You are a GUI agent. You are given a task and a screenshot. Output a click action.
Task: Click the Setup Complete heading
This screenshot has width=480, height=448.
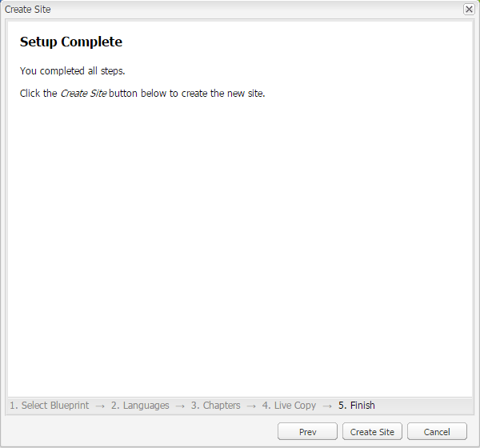pyautogui.click(x=71, y=42)
